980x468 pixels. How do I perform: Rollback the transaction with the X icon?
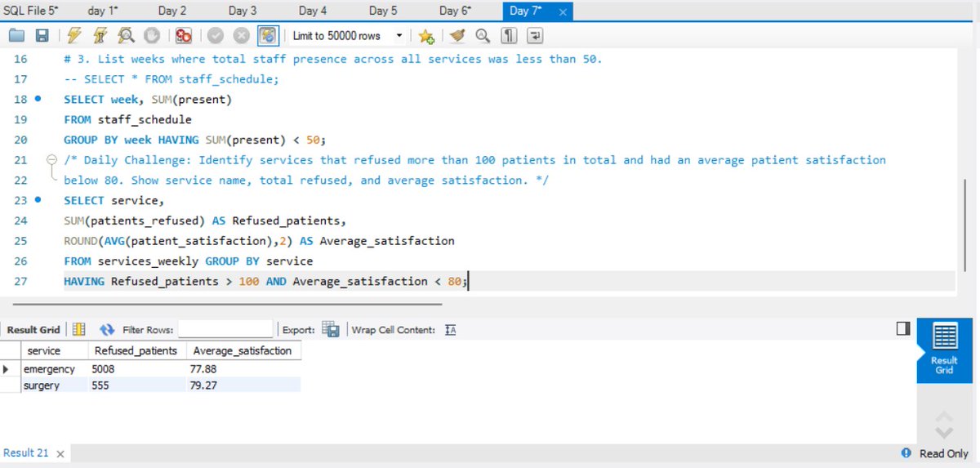pos(241,36)
